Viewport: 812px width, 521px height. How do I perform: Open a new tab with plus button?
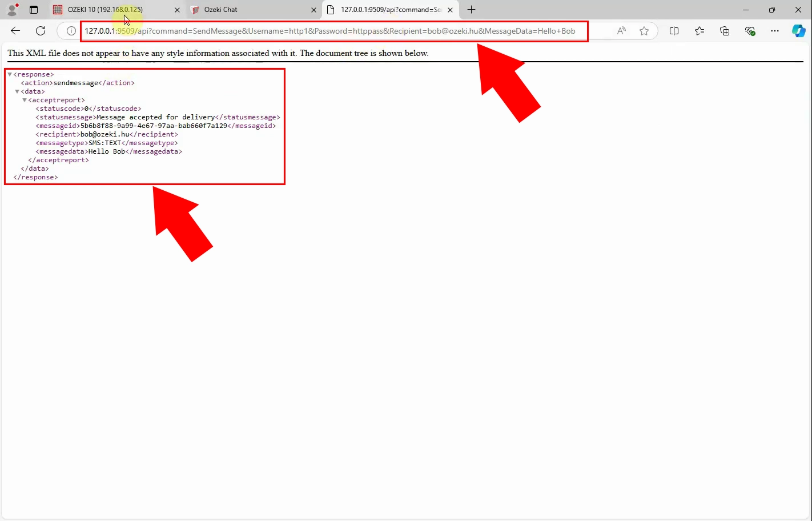(x=471, y=10)
